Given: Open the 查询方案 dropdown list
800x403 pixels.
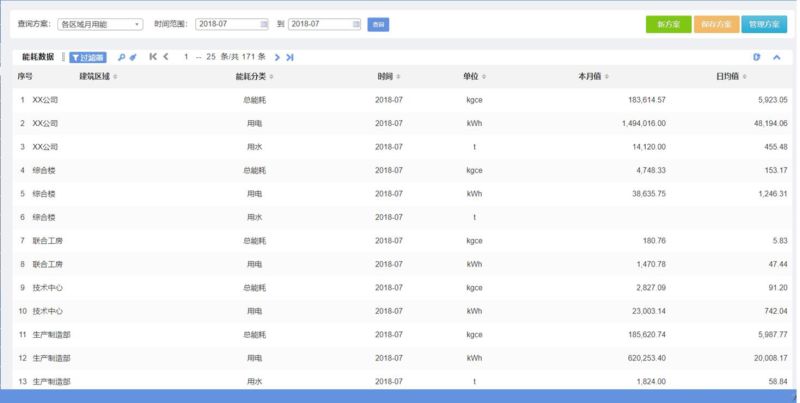Looking at the screenshot, I should [100, 23].
